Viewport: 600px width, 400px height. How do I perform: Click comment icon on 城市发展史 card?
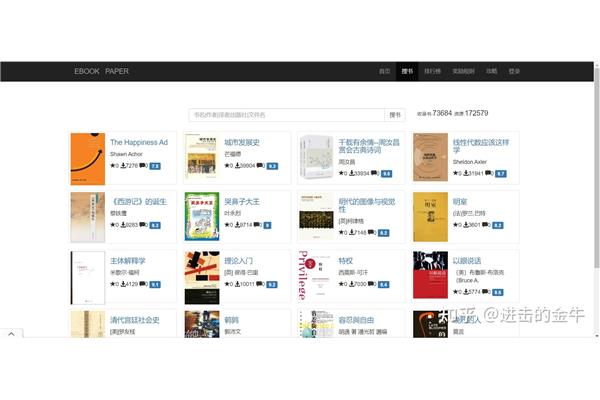pos(259,166)
